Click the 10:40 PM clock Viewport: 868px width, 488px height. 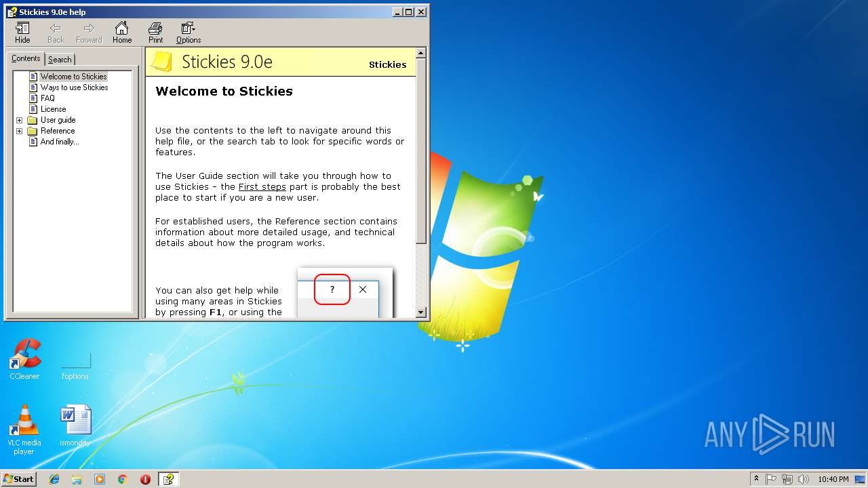click(833, 479)
